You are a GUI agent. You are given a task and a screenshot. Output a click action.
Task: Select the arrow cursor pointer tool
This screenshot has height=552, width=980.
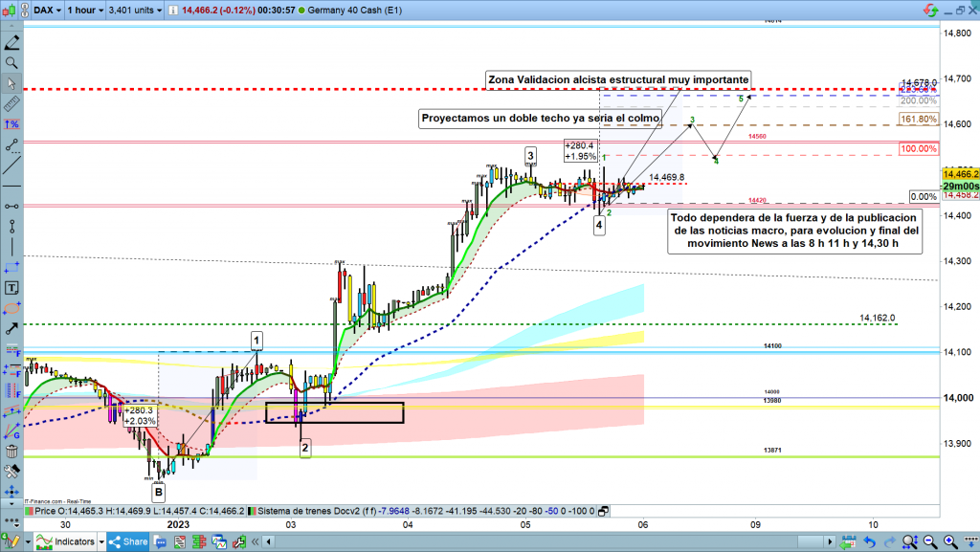coord(11,84)
